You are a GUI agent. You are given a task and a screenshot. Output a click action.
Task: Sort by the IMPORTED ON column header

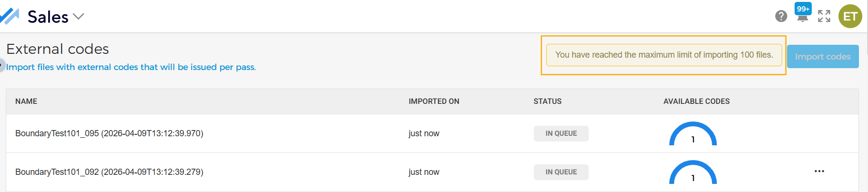tap(434, 101)
